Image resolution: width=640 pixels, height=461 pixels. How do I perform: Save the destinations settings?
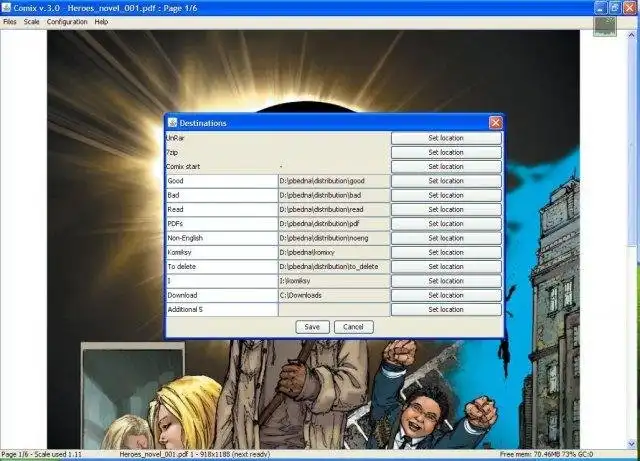click(312, 327)
